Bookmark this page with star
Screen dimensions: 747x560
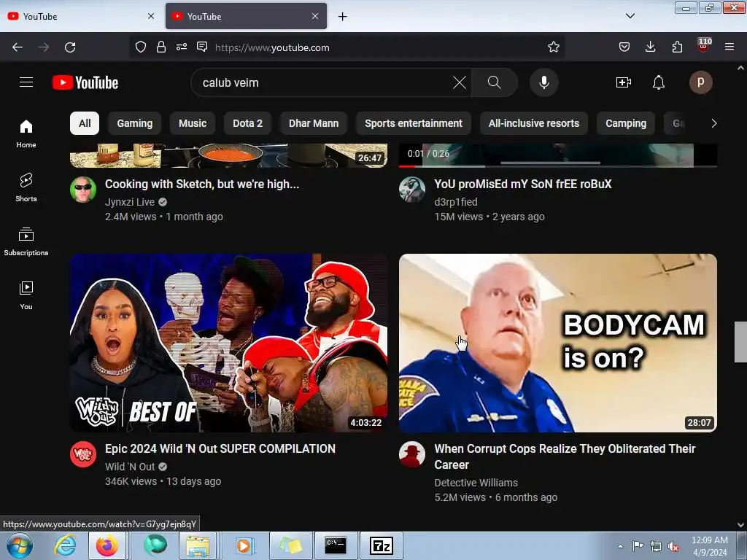553,47
